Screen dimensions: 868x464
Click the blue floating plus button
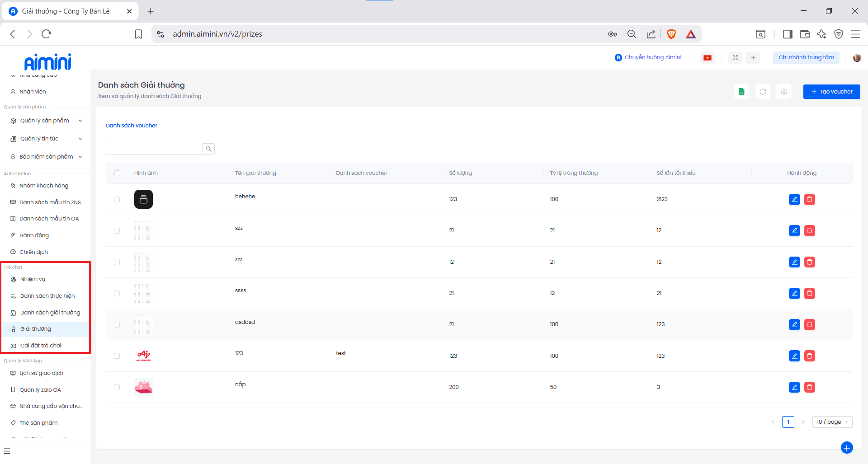pyautogui.click(x=847, y=447)
